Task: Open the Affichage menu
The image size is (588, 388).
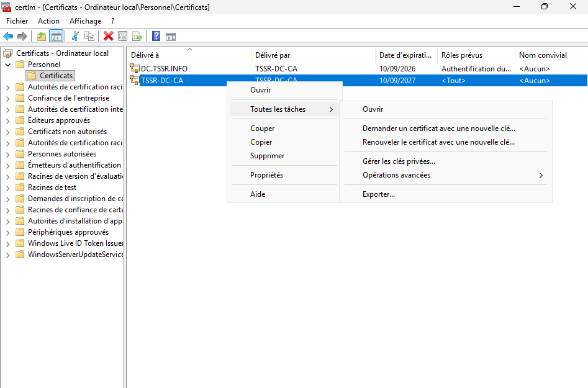Action: coord(85,21)
